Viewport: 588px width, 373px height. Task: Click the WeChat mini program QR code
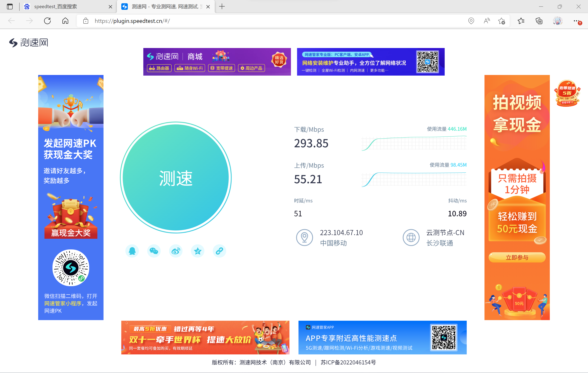coord(71,268)
